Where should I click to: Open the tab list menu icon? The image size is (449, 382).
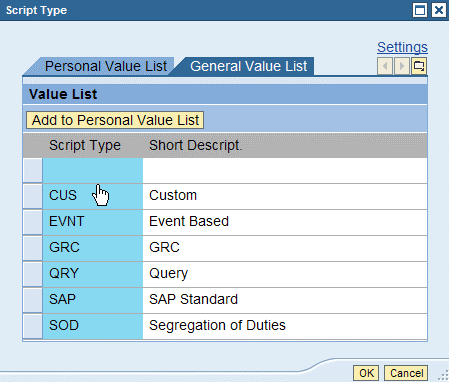click(x=419, y=66)
